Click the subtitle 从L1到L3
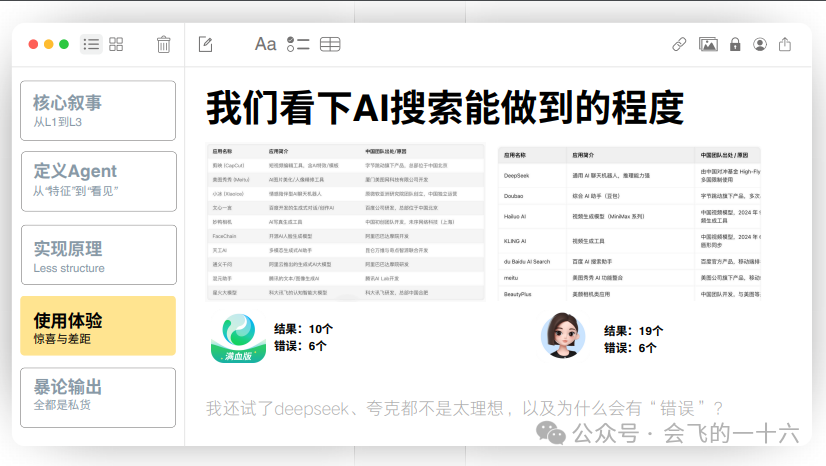The height and width of the screenshot is (466, 826). [58, 122]
